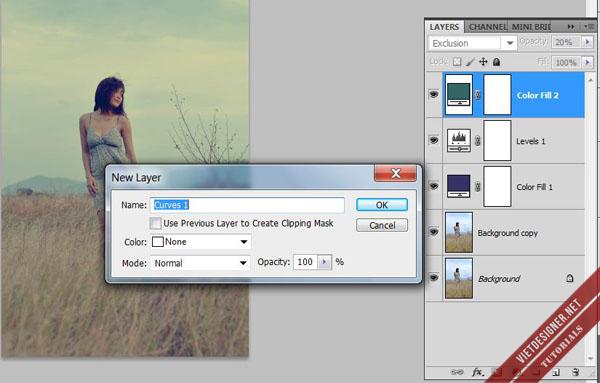Click the Background layer thumbnail
This screenshot has height=383, width=600.
tap(459, 278)
